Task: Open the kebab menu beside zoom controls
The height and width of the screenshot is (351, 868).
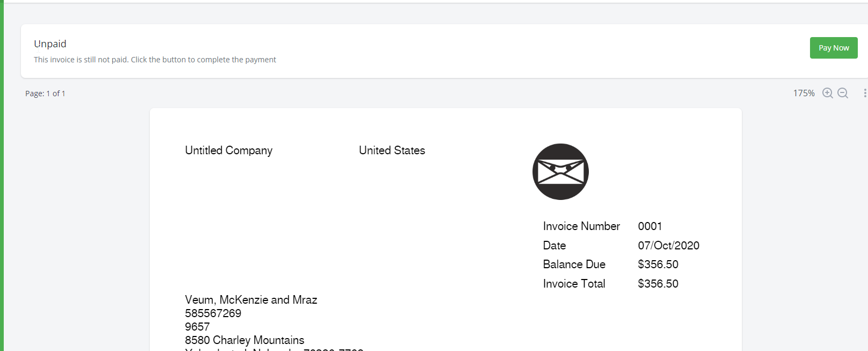Action: coord(865,92)
